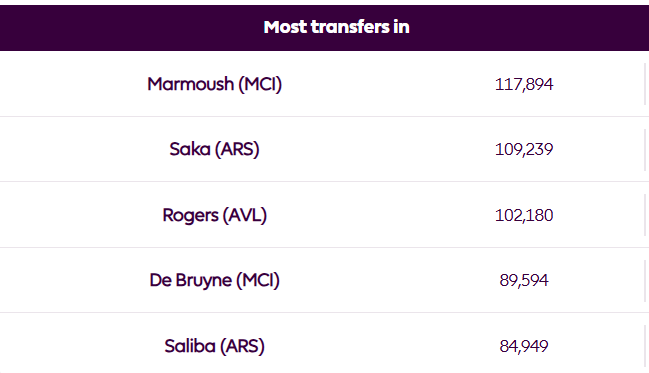Open De Bruyne (MCI) player entry
This screenshot has width=649, height=373.
point(214,280)
